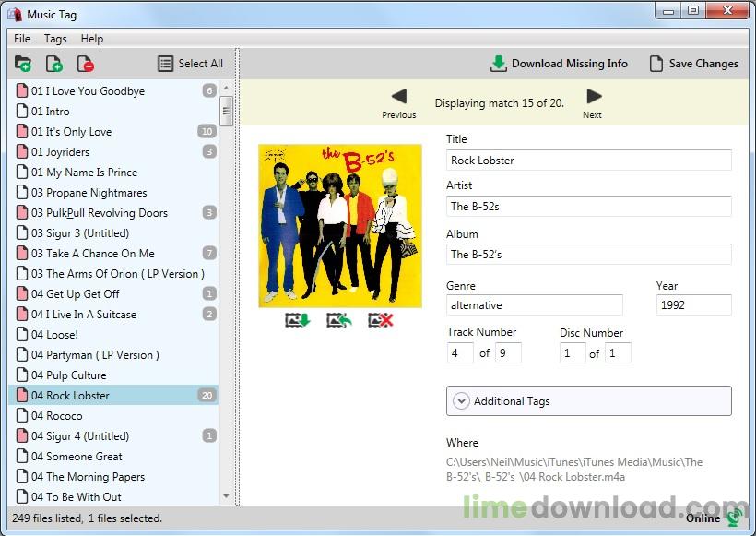Select '04 I Live In A Suitcase'
Image resolution: width=756 pixels, height=536 pixels.
(x=113, y=314)
